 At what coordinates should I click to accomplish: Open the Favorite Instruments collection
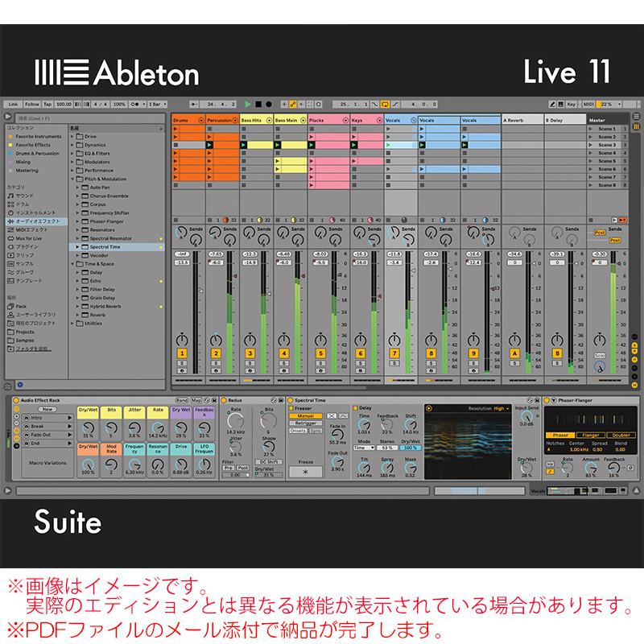point(39,136)
